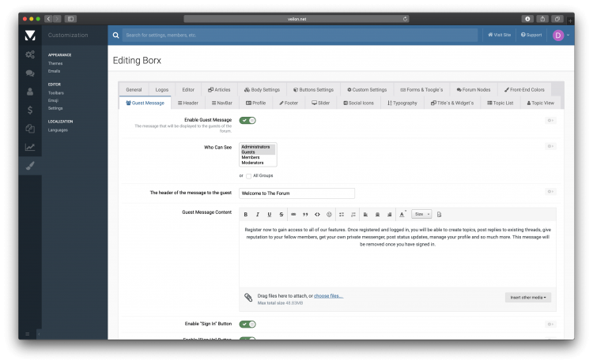Center align the editor text
The height and width of the screenshot is (364, 593).
(377, 215)
